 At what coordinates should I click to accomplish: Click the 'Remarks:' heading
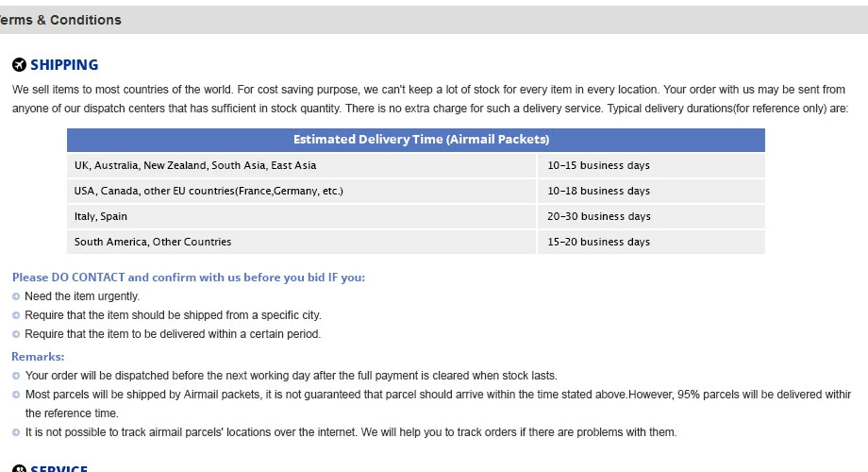point(38,356)
